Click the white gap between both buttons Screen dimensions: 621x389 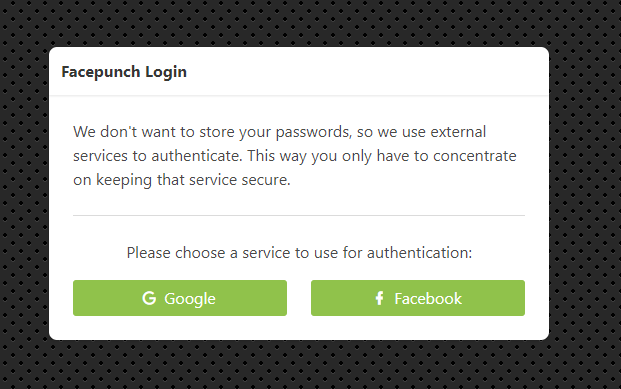pyautogui.click(x=299, y=298)
